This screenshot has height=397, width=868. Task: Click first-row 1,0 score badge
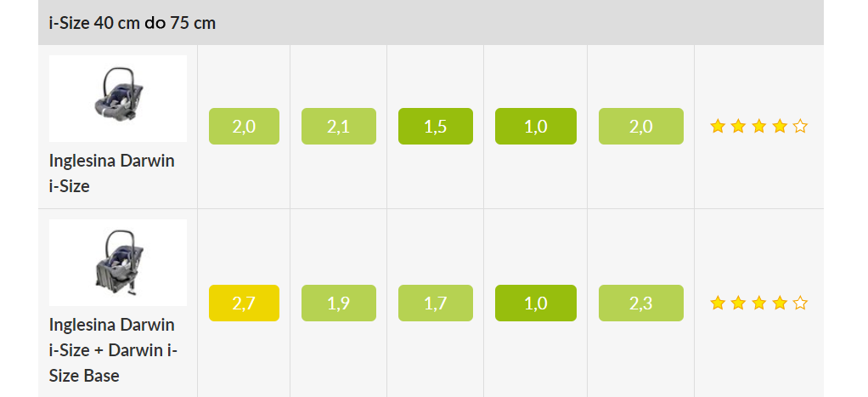(536, 127)
